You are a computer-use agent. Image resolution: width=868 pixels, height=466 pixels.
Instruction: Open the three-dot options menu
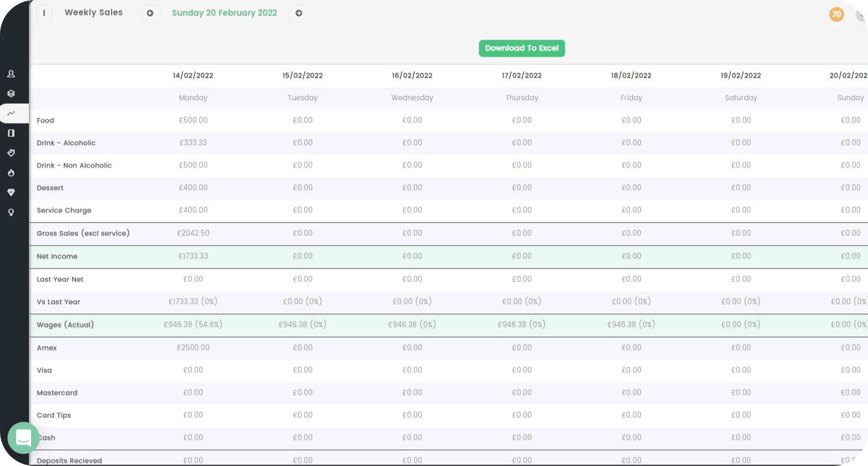(x=44, y=13)
